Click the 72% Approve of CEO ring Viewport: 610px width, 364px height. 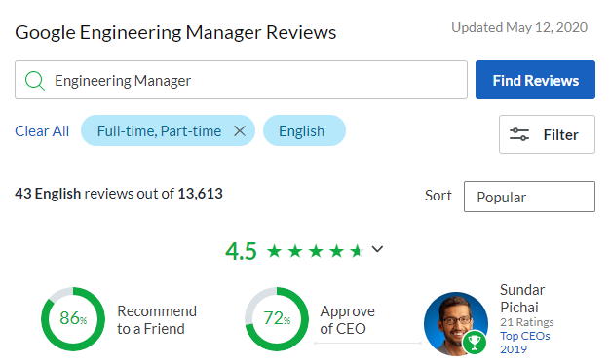tap(277, 319)
